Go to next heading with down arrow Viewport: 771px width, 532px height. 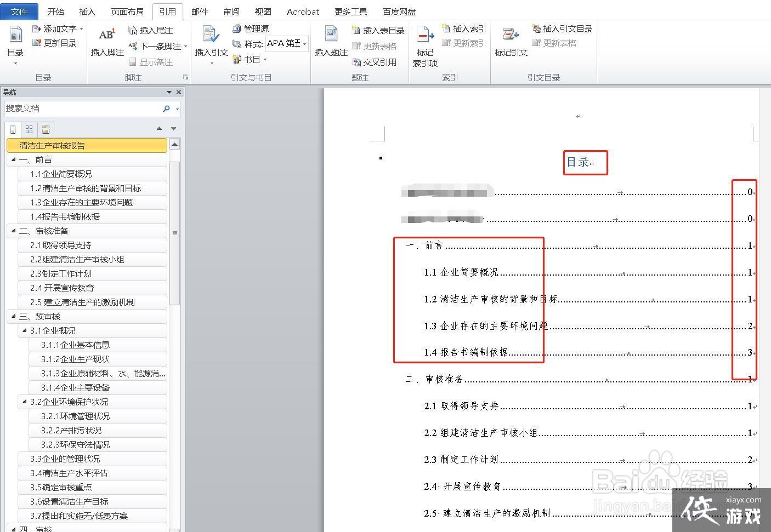[x=173, y=129]
